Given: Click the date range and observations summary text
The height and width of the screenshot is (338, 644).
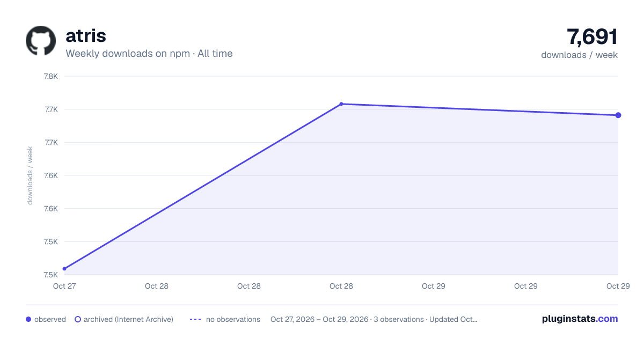Looking at the screenshot, I should pos(374,319).
